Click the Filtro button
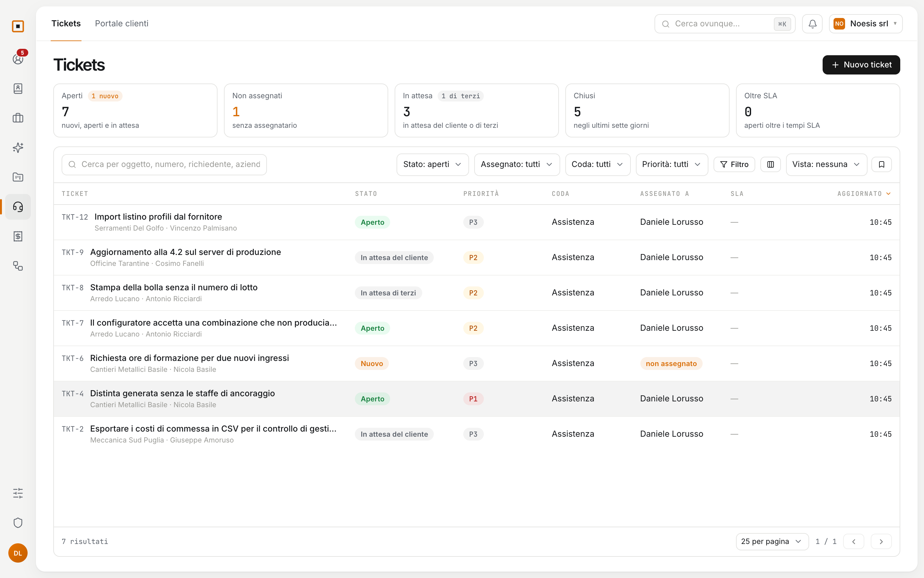Image resolution: width=924 pixels, height=578 pixels. click(x=734, y=164)
